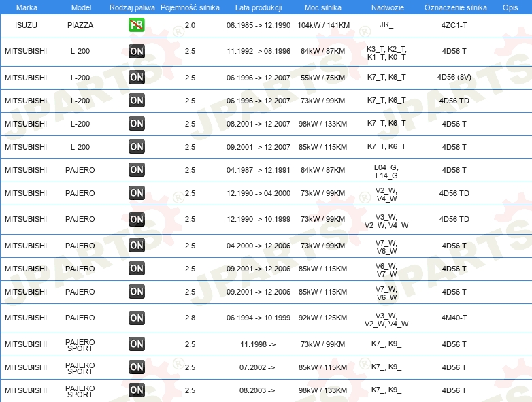Click the ON diesel icon in the 4M40-T row
Screen dimensions: 532x402
tap(137, 318)
